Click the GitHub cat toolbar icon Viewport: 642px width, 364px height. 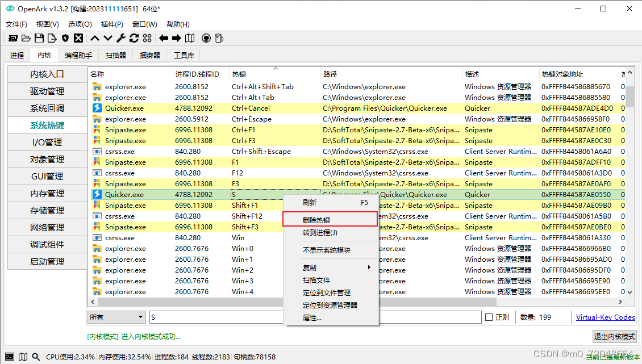click(206, 38)
